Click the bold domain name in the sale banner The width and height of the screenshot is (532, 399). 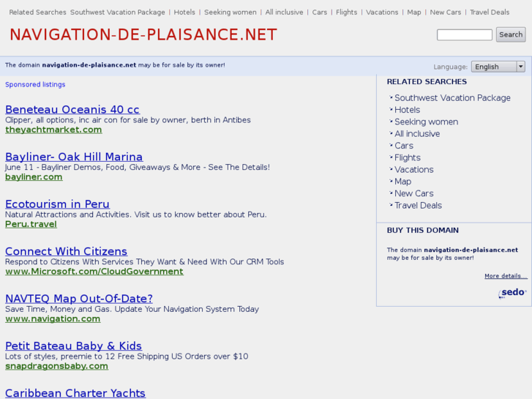coord(89,65)
